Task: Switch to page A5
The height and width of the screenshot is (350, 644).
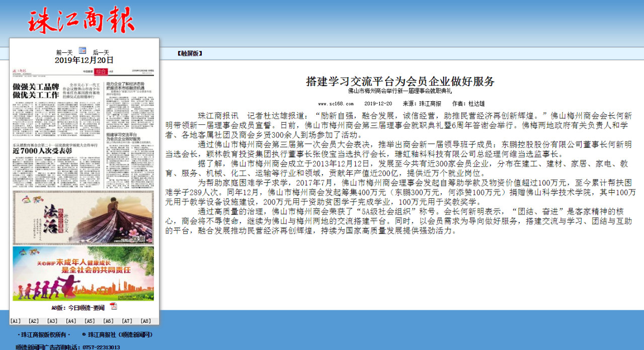Action: pyautogui.click(x=90, y=321)
